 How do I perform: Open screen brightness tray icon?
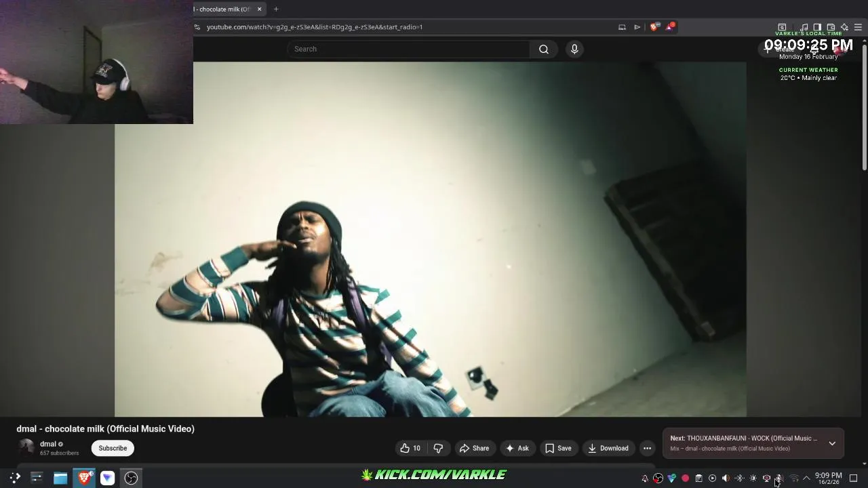point(753,479)
